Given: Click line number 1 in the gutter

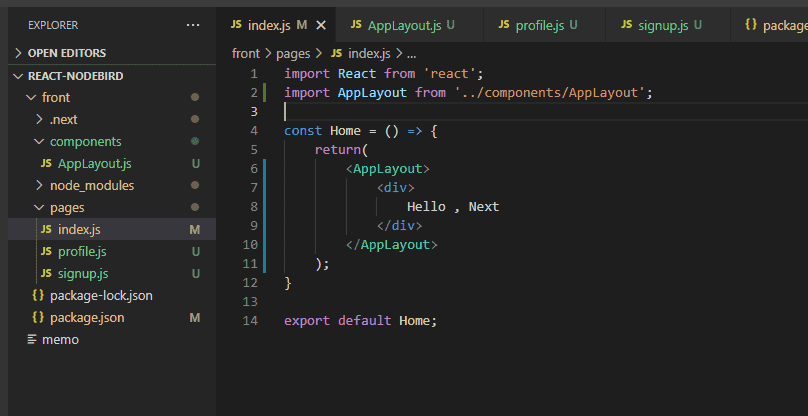Looking at the screenshot, I should 254,74.
